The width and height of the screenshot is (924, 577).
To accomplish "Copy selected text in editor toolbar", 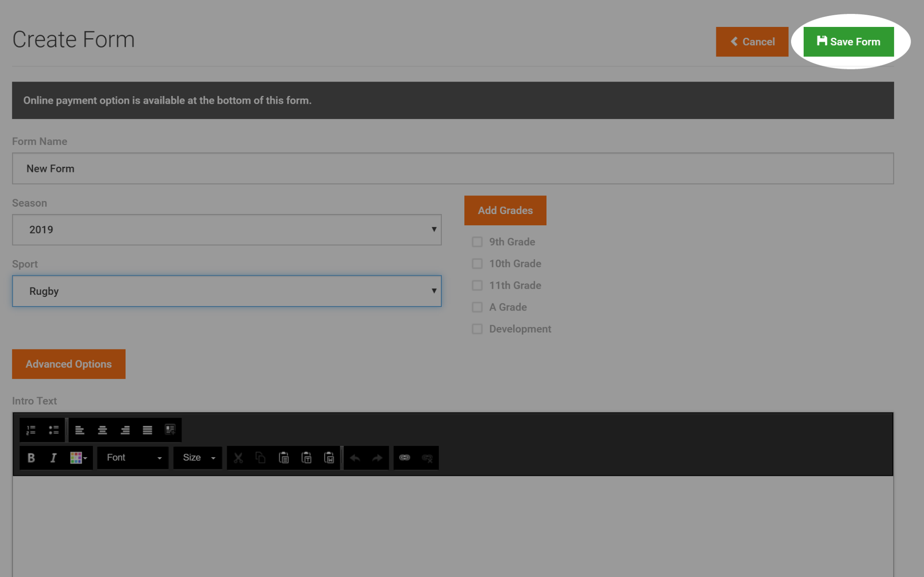I will 261,458.
